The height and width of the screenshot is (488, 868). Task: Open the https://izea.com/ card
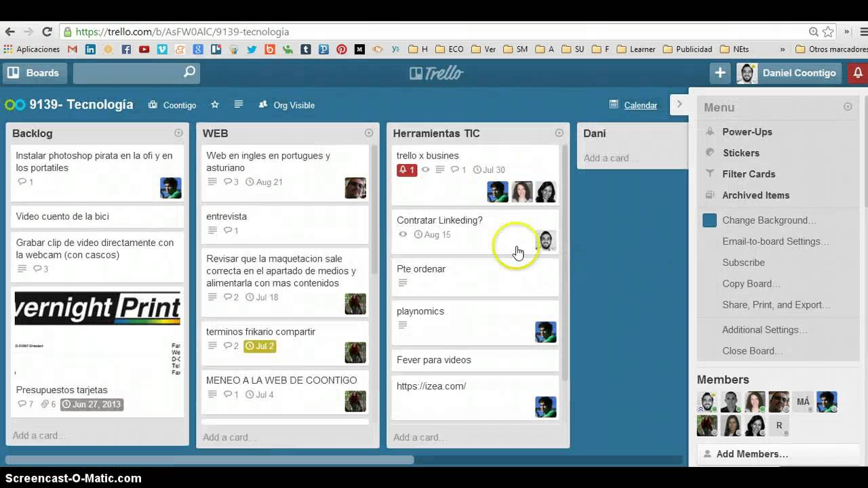click(475, 396)
